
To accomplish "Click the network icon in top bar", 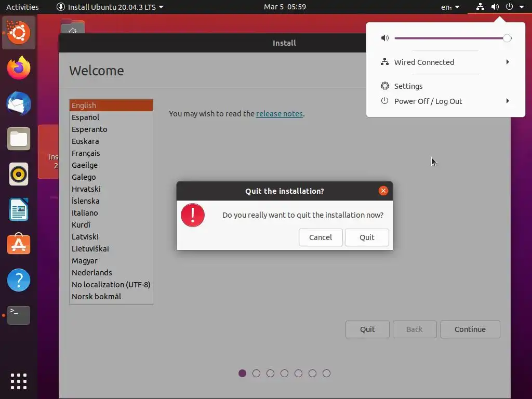I will (x=480, y=7).
